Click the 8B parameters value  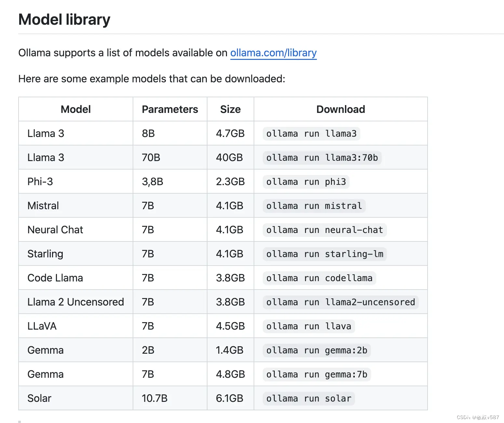148,133
